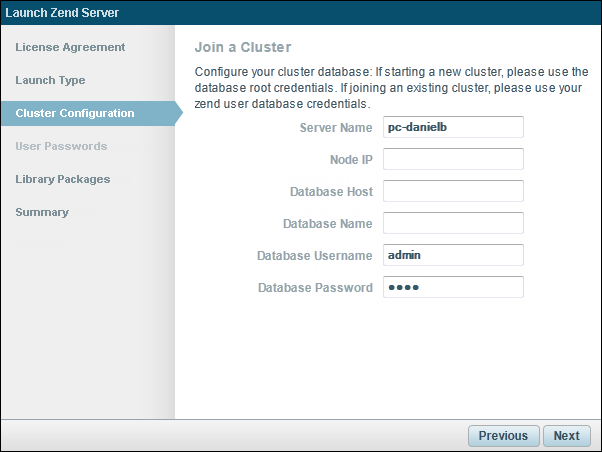Focus the empty Node IP input box
Screen dimensions: 602x452
[453, 159]
